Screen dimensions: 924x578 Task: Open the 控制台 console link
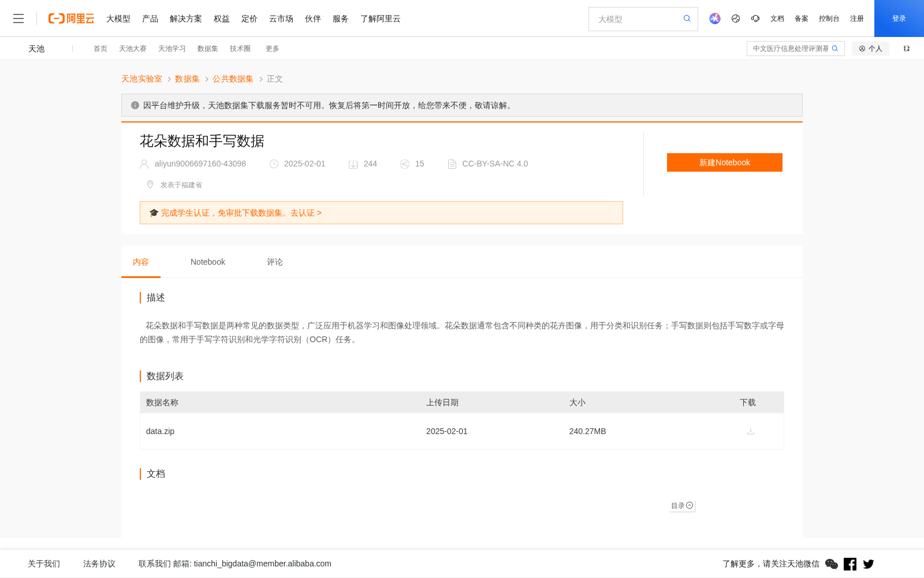click(829, 18)
